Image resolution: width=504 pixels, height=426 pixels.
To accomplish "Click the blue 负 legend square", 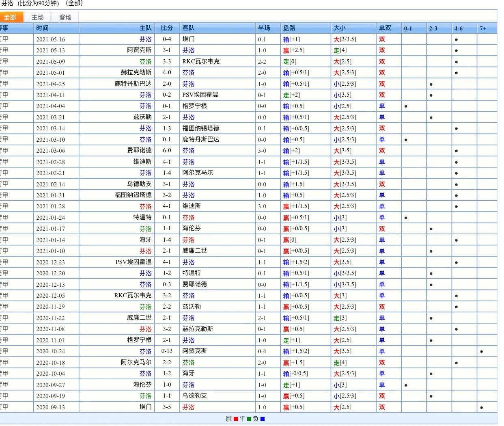I will (263, 419).
